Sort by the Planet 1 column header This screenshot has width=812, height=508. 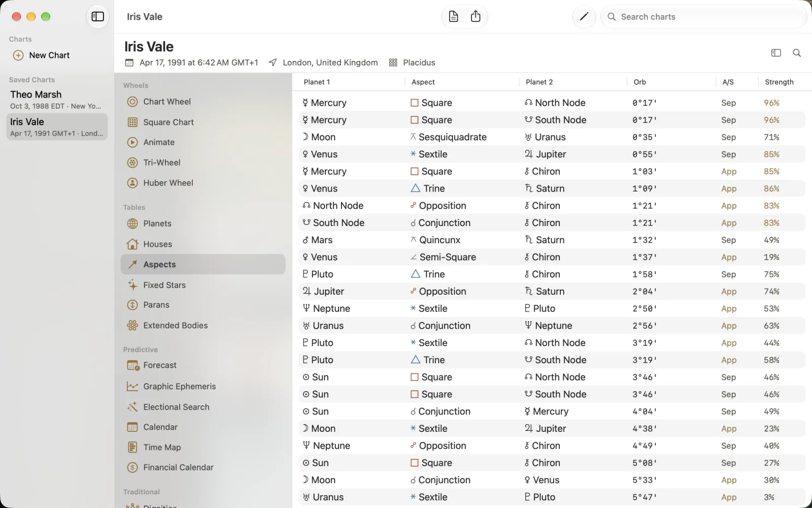pos(317,82)
